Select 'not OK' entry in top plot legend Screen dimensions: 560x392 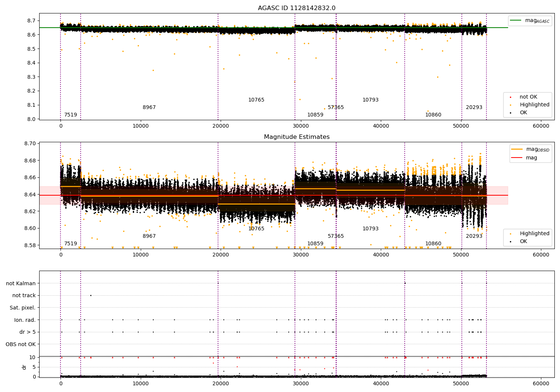(525, 97)
